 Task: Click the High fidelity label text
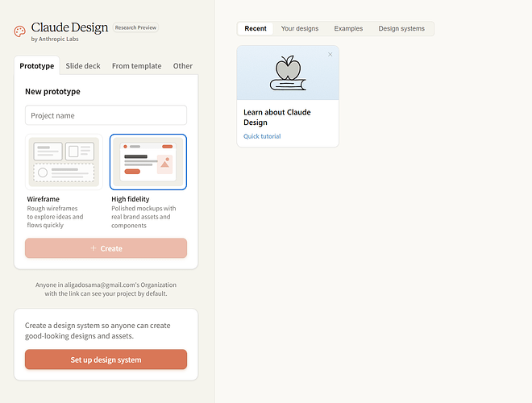pos(131,199)
